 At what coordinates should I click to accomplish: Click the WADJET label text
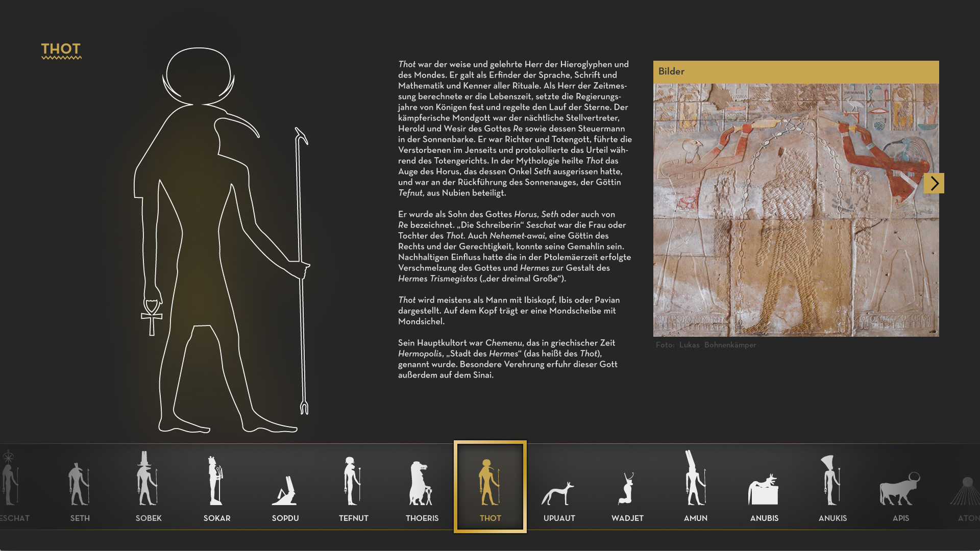tap(627, 518)
